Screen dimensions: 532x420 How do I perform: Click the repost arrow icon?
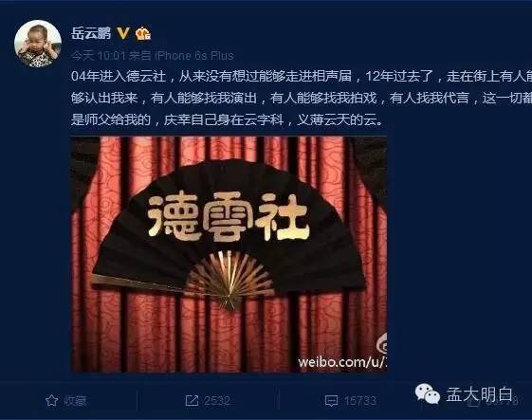pyautogui.click(x=192, y=401)
